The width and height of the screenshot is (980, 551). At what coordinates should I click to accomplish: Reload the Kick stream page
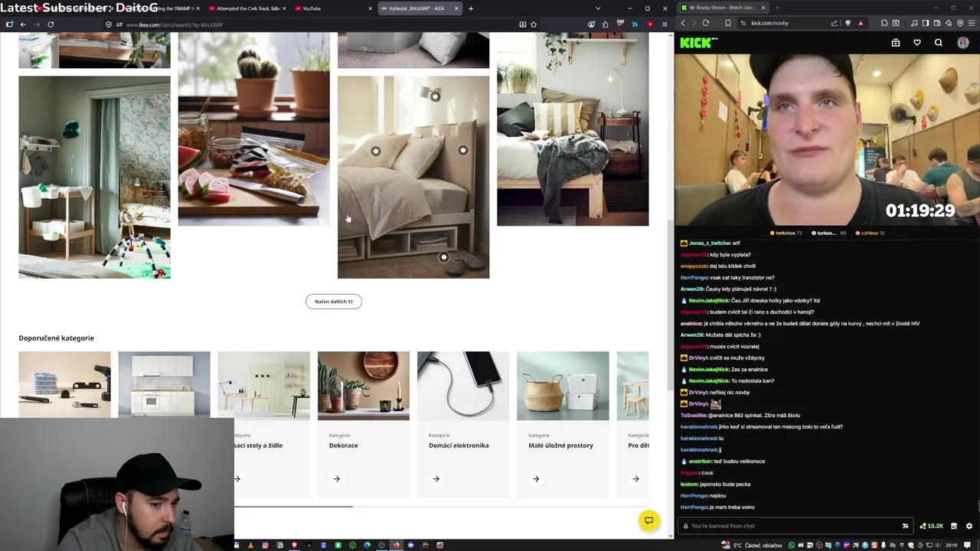(x=706, y=23)
